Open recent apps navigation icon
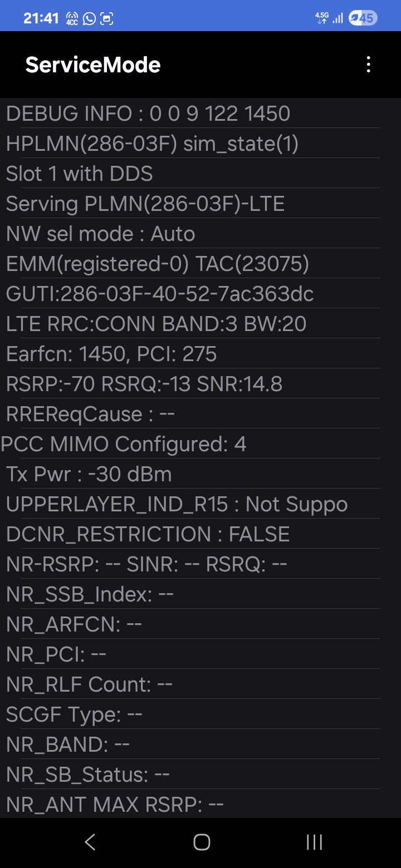The width and height of the screenshot is (401, 868). click(314, 842)
